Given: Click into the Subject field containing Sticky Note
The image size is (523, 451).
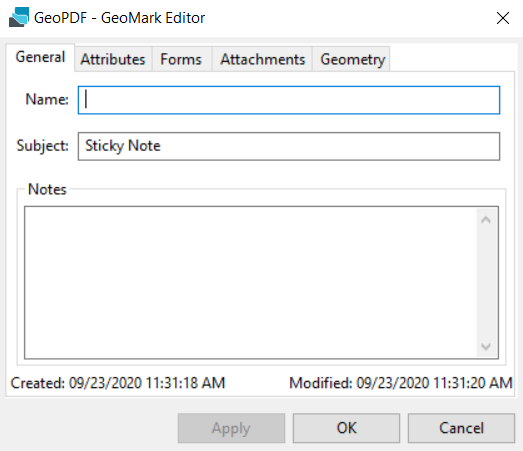Looking at the screenshot, I should click(289, 146).
